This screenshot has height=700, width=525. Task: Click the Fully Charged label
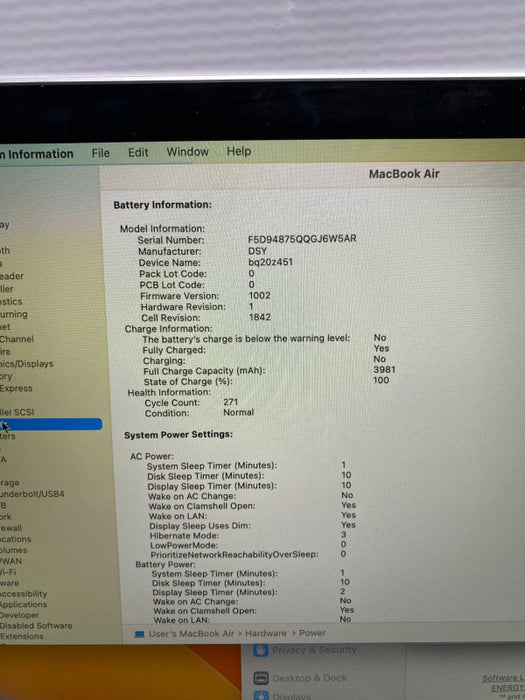coord(174,350)
